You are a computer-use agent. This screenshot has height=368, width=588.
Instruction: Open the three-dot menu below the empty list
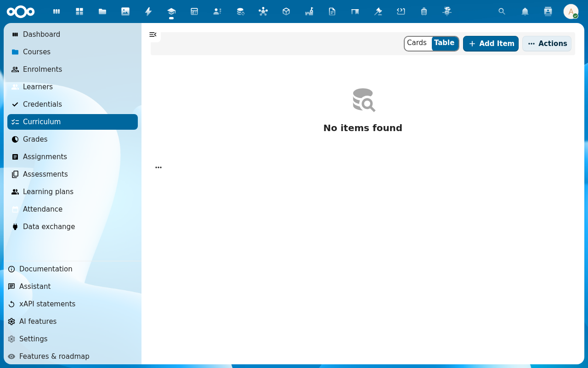click(158, 167)
